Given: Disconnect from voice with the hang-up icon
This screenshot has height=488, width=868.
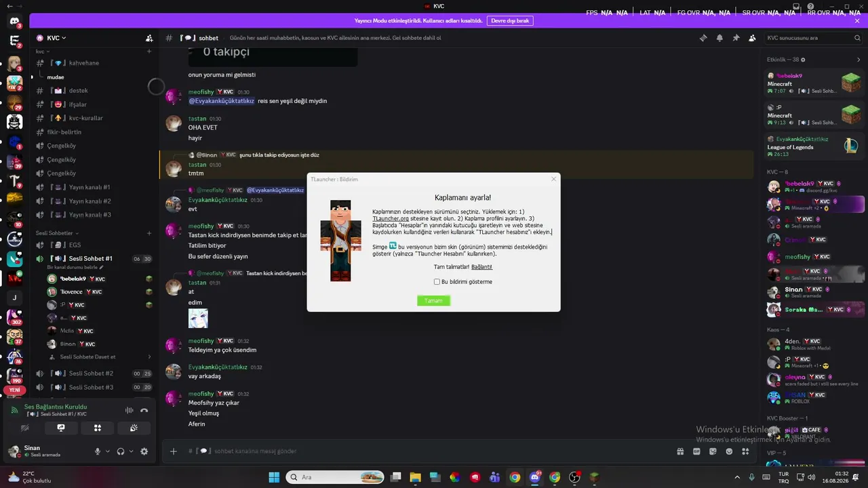Looking at the screenshot, I should [144, 410].
